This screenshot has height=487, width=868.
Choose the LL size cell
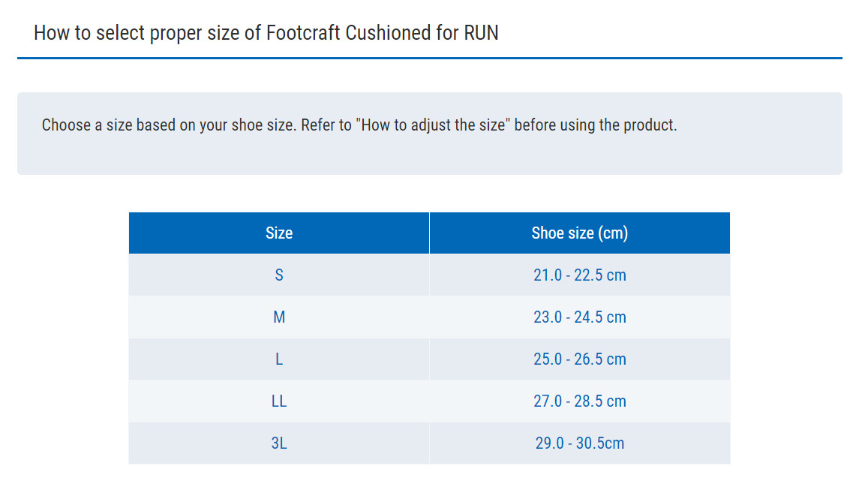coord(279,401)
